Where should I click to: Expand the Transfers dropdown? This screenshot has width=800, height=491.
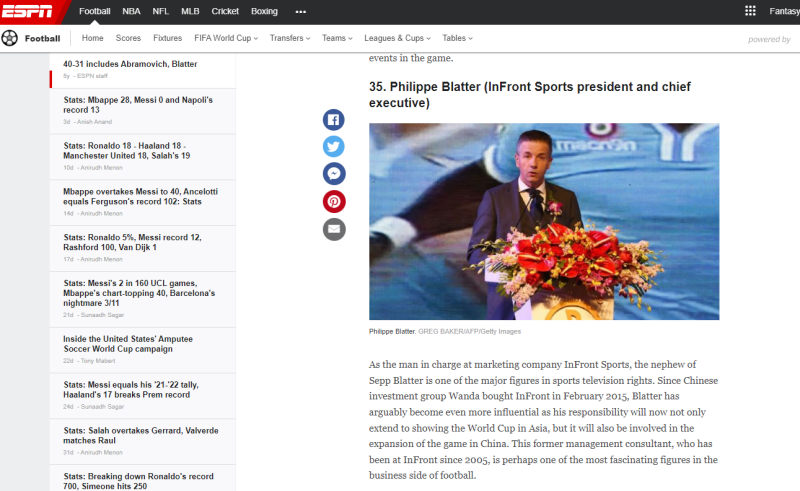290,38
